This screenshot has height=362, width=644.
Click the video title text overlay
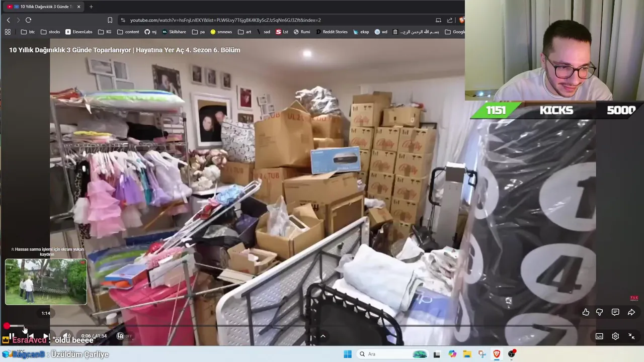[124, 50]
